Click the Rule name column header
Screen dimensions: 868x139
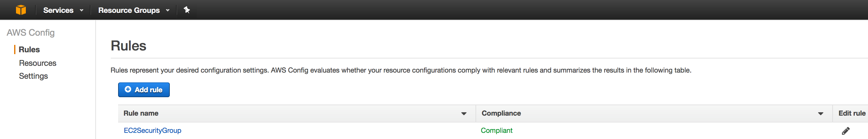[141, 113]
